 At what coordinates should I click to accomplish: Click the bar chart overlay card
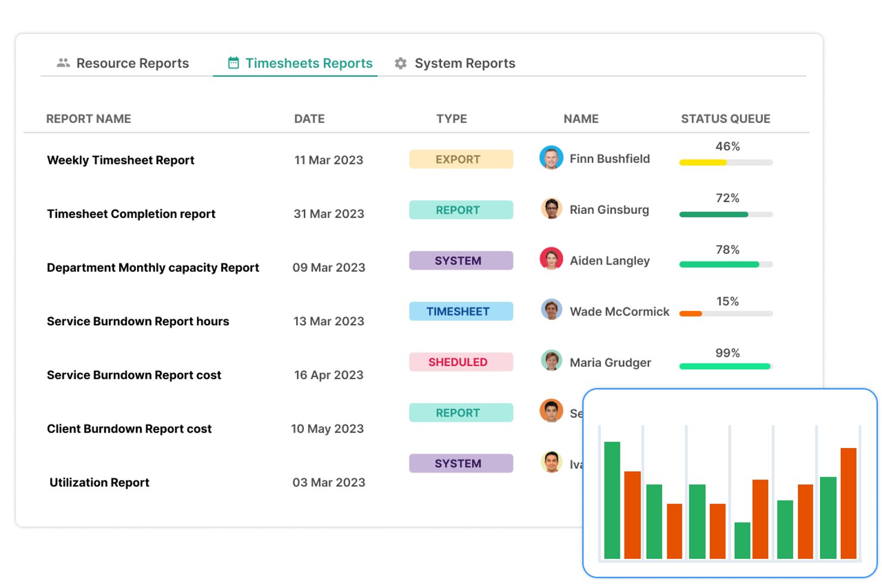point(729,483)
